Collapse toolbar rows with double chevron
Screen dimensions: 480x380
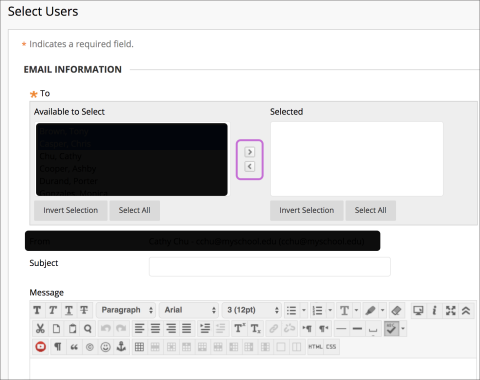[x=466, y=311]
